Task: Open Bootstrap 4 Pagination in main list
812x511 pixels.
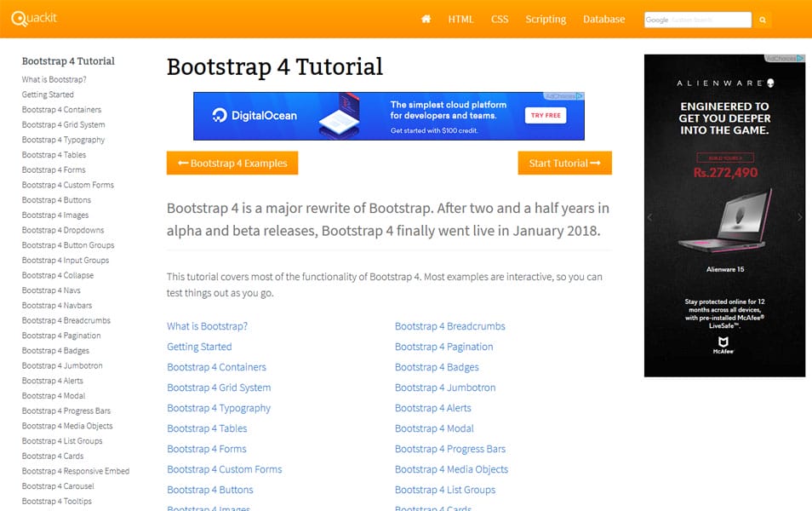Action: tap(443, 347)
